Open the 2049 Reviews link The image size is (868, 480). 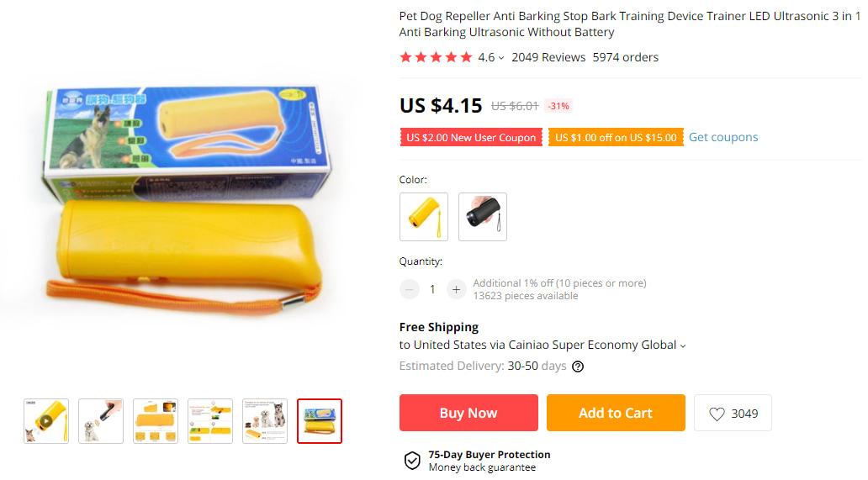(548, 57)
